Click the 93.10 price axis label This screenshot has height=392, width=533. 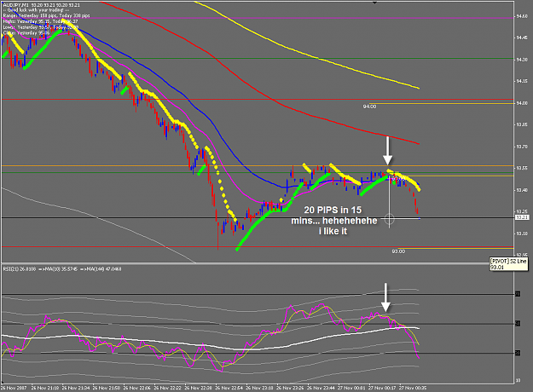coord(522,233)
